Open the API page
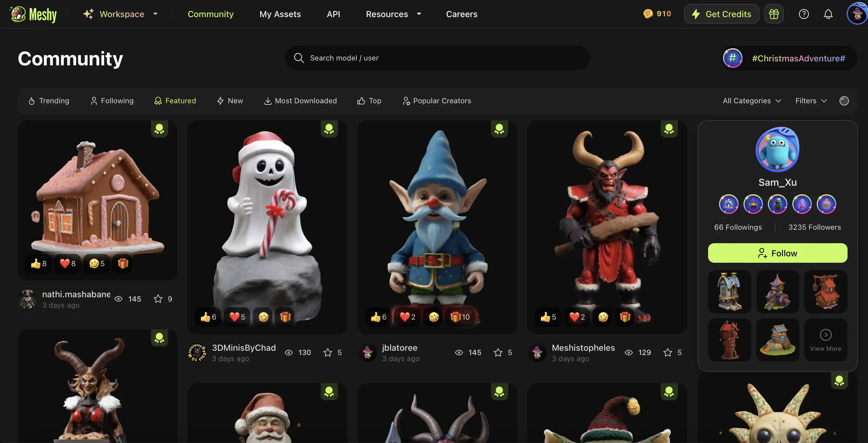This screenshot has width=868, height=443. pos(333,14)
